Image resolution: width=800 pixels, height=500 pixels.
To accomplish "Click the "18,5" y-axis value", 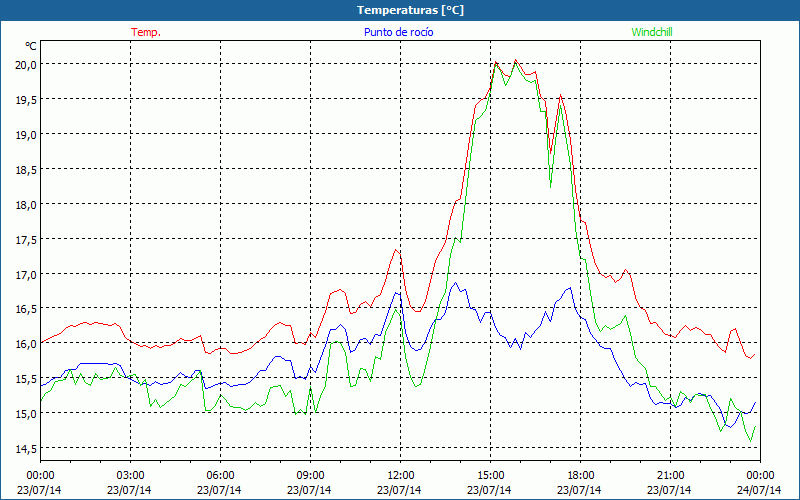I will pos(27,169).
